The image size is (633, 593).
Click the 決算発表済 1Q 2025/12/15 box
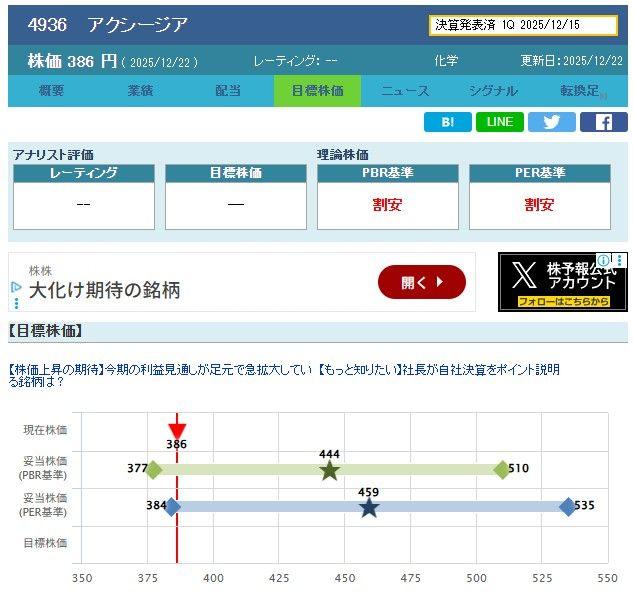(523, 25)
